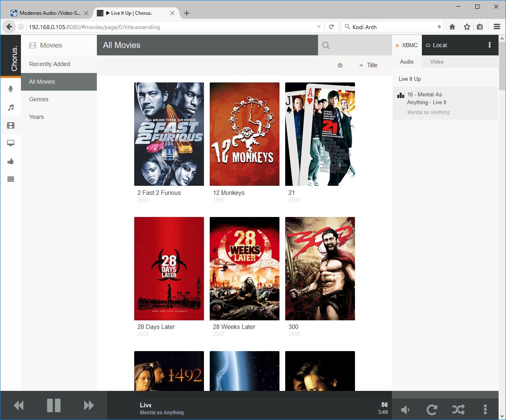Switch to the Modernes Audio-/Video-S... browser tab
The image size is (506, 420).
50,13
